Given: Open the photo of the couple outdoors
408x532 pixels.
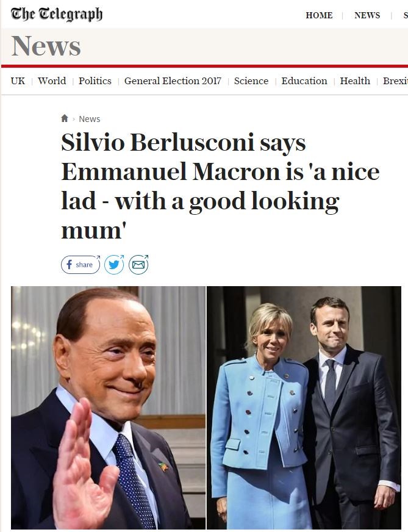Looking at the screenshot, I should click(304, 408).
